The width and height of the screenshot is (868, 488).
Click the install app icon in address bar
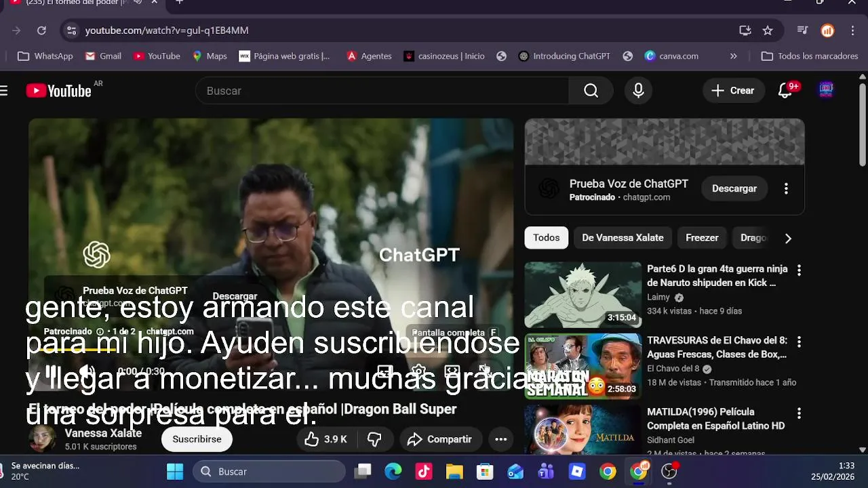(745, 30)
